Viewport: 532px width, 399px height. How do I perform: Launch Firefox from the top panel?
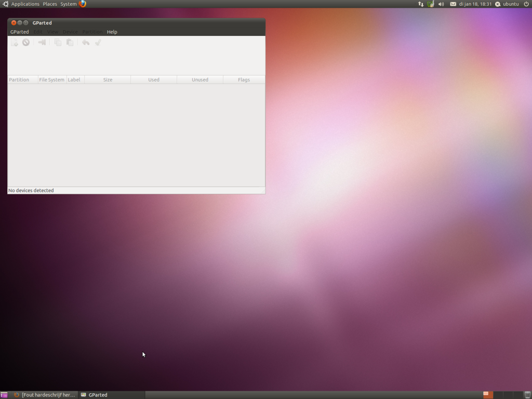tap(83, 4)
